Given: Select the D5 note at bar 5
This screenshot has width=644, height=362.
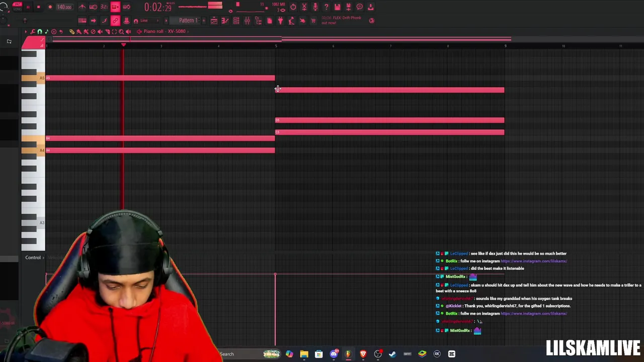Looking at the screenshot, I should [389, 120].
